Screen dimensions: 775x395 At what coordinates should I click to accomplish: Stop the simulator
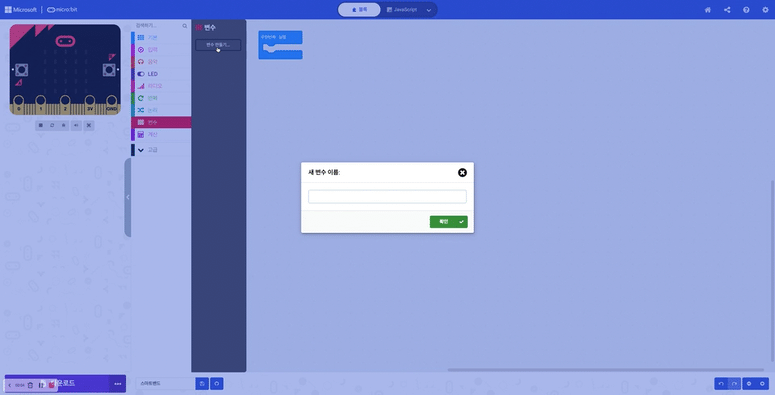click(x=41, y=126)
